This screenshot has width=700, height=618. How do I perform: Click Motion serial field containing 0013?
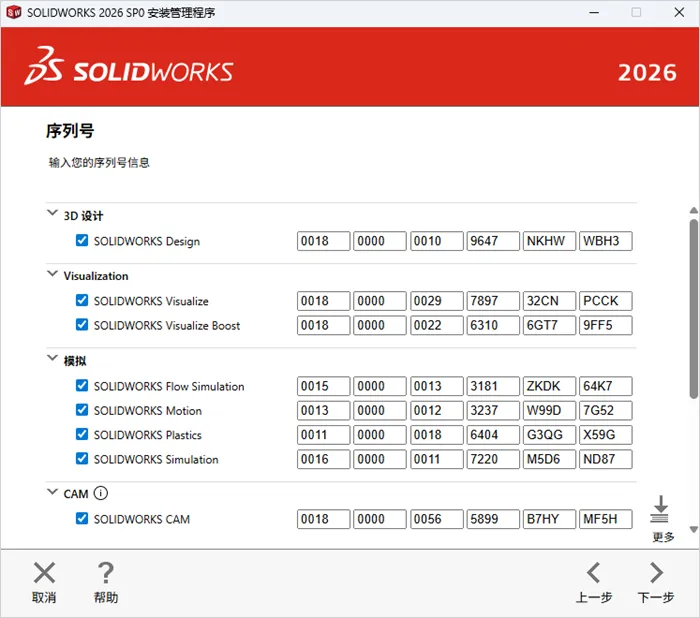click(323, 411)
